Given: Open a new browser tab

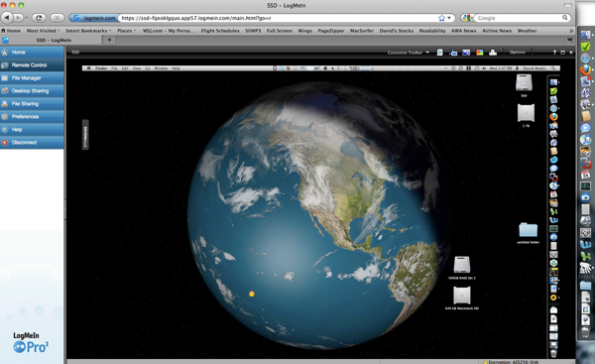Looking at the screenshot, I should click(109, 40).
